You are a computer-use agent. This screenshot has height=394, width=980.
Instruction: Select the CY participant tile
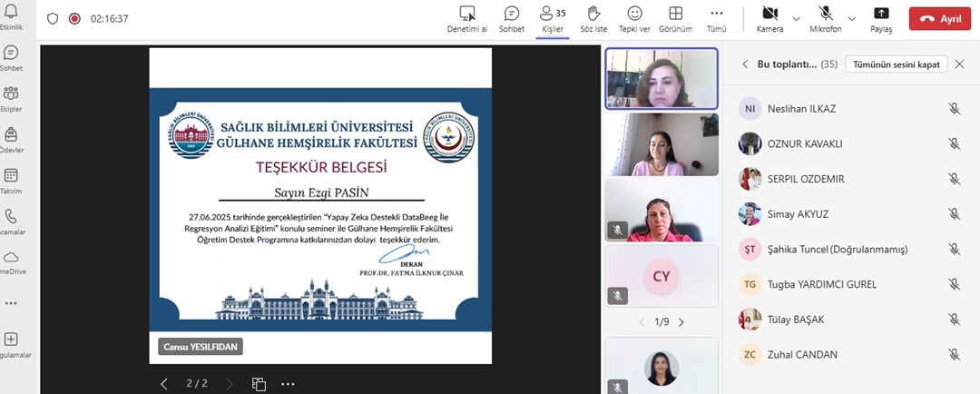point(661,276)
